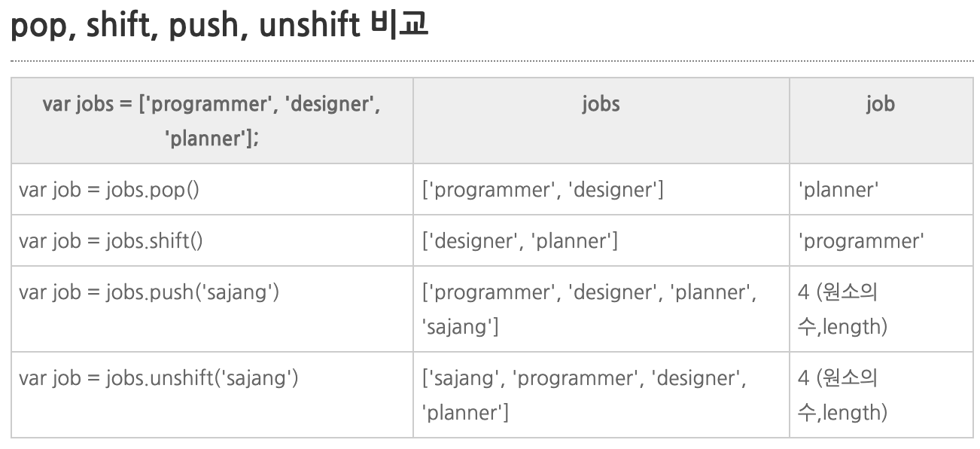The image size is (980, 449).
Task: Click the 'programmer' return value cell
Action: [x=881, y=240]
